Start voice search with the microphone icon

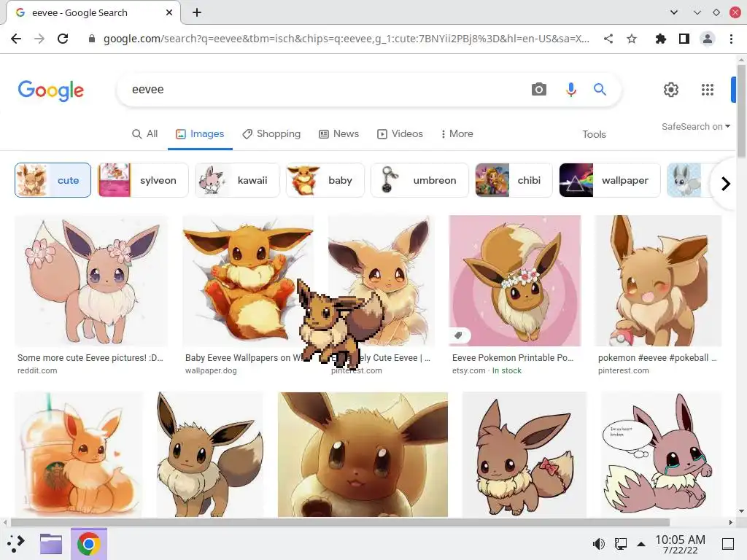click(x=570, y=89)
